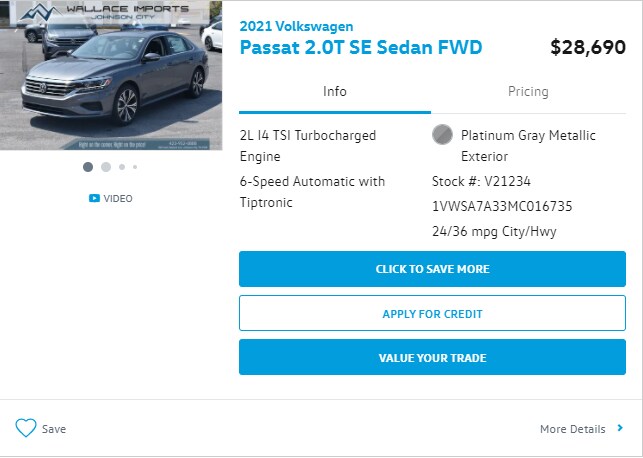The image size is (643, 458).
Task: Click the CLICK TO SAVE MORE button
Action: coord(432,269)
